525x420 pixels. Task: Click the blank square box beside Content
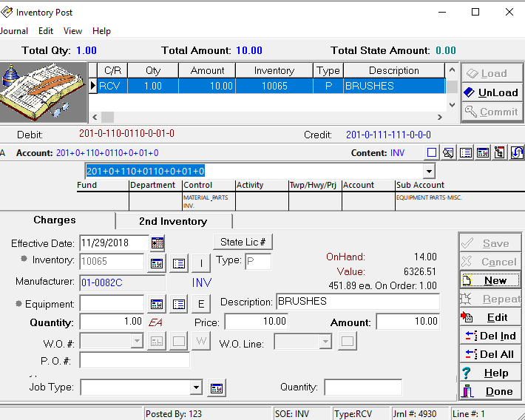point(432,153)
